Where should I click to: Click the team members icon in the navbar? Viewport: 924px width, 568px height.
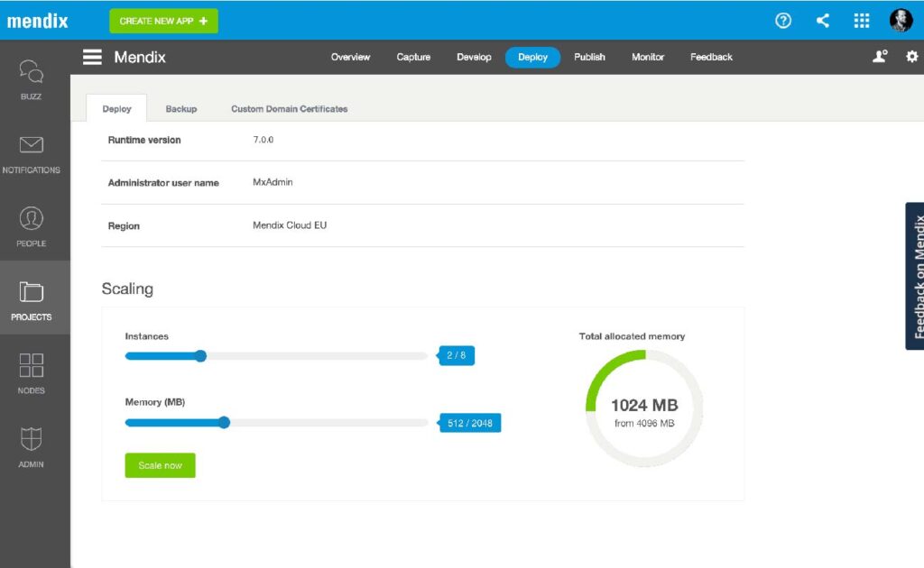[x=879, y=57]
